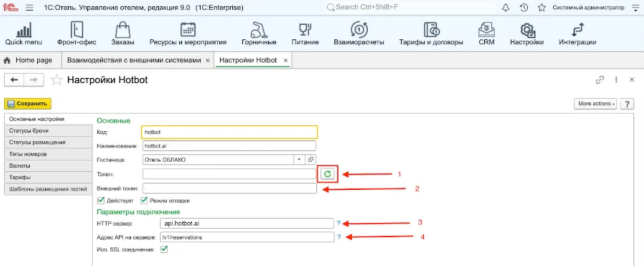Go forward with the right arrow

tap(34, 80)
